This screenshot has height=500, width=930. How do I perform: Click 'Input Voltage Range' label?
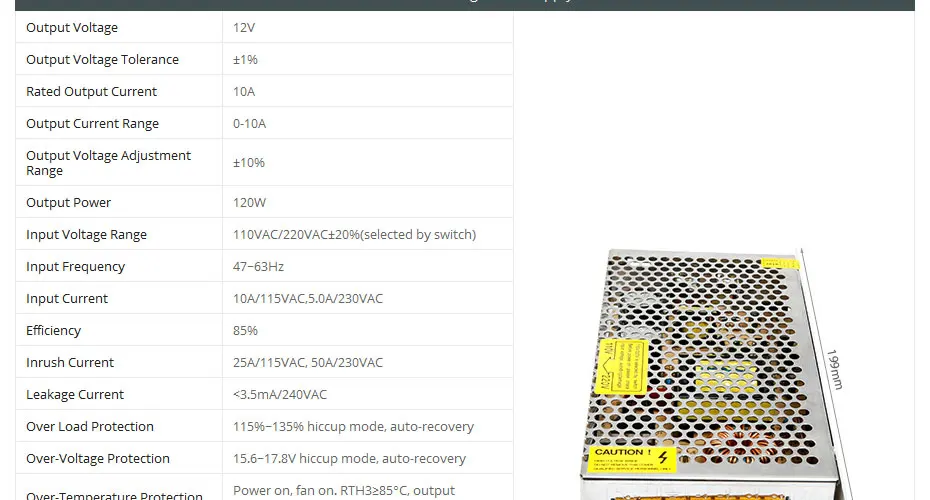pos(86,234)
